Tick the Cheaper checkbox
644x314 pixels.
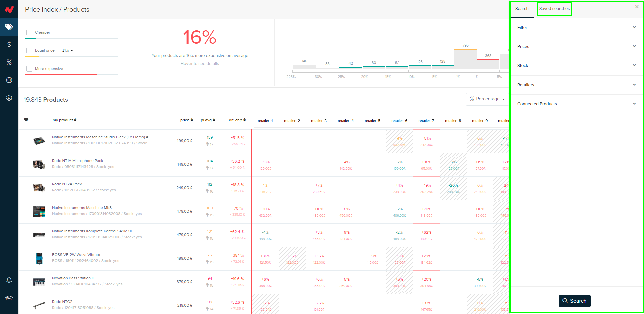(x=29, y=32)
